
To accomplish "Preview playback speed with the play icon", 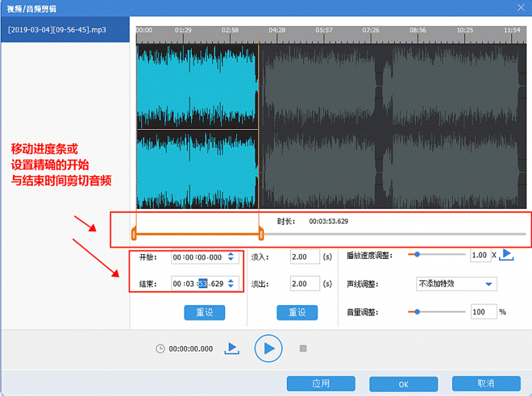I will click(x=506, y=255).
